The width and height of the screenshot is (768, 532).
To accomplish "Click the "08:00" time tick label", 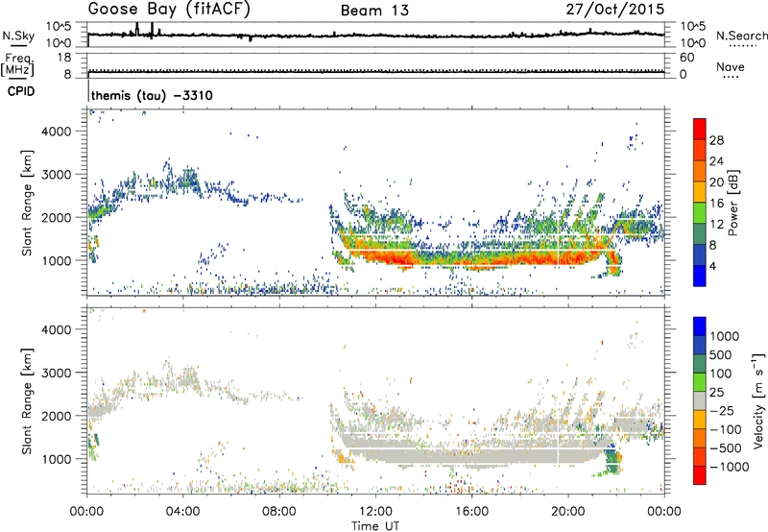I will point(279,512).
